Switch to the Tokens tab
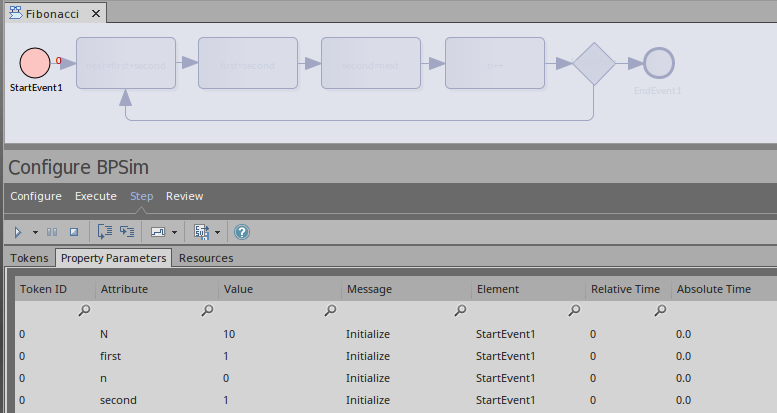The image size is (777, 413). (x=29, y=258)
